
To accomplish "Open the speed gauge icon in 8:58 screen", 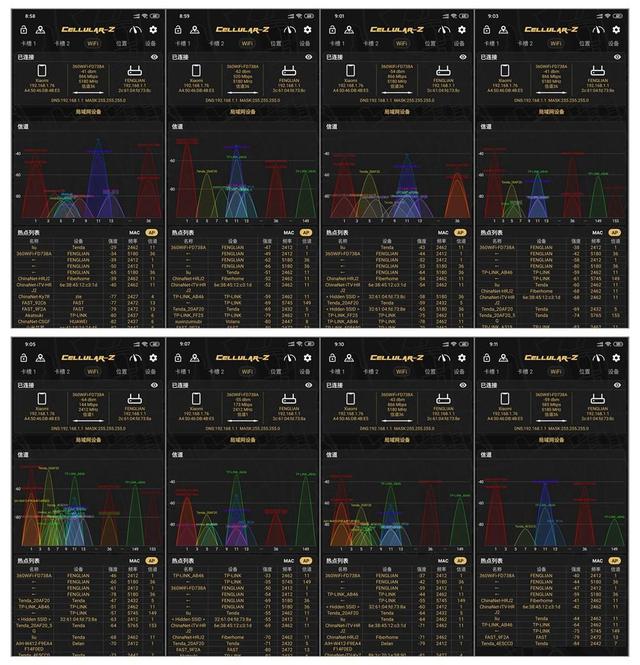I will pyautogui.click(x=135, y=30).
